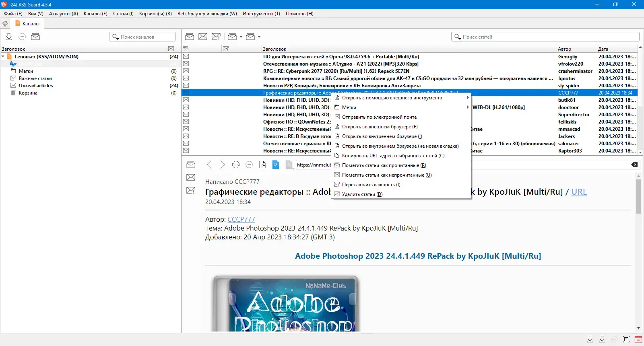The height and width of the screenshot is (346, 644).
Task: Toggle read state of the Opera 98.0.4759.6 article
Action: 186,57
